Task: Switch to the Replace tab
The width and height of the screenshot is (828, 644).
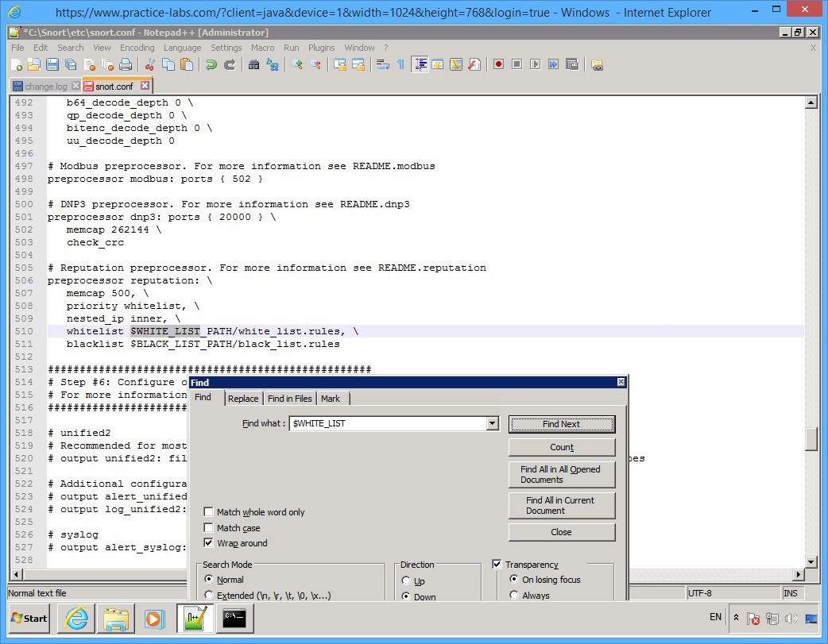Action: [x=242, y=398]
